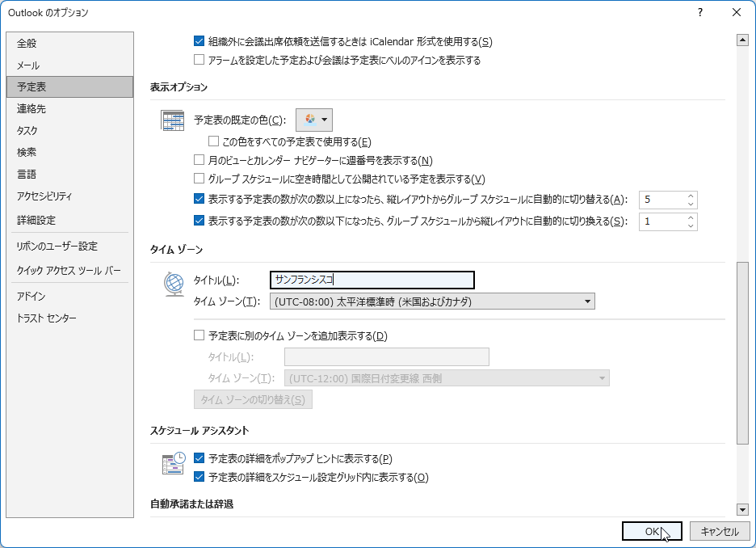Select the 検索 category

coord(70,153)
